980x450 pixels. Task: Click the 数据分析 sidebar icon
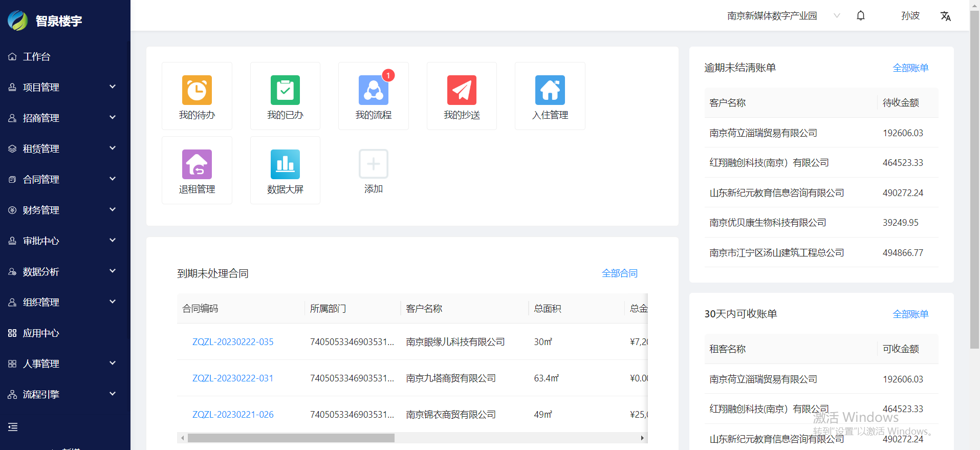pos(12,272)
